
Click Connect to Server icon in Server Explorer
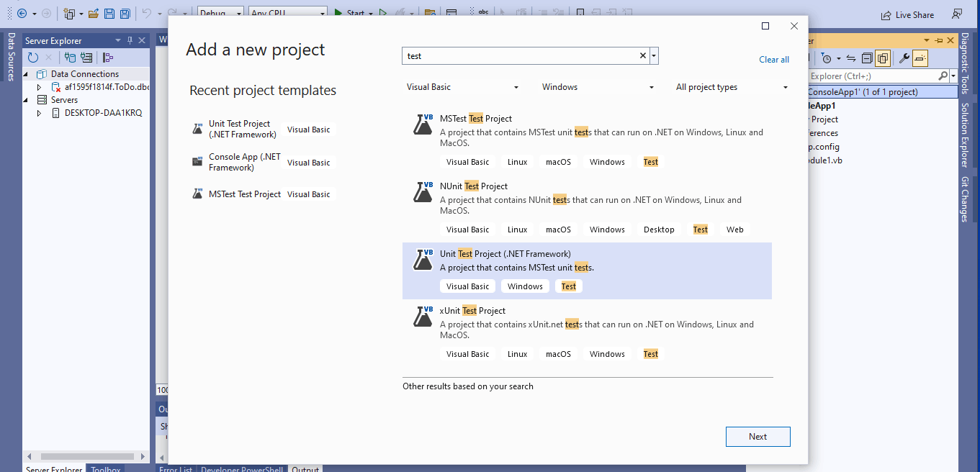click(x=86, y=58)
